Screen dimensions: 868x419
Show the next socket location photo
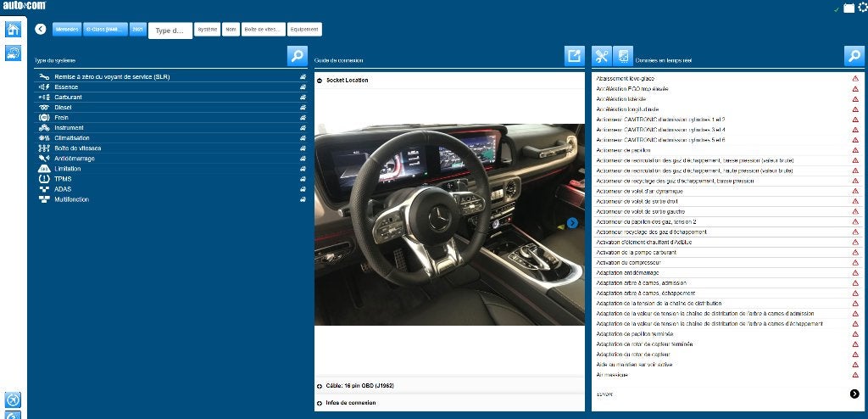click(572, 223)
